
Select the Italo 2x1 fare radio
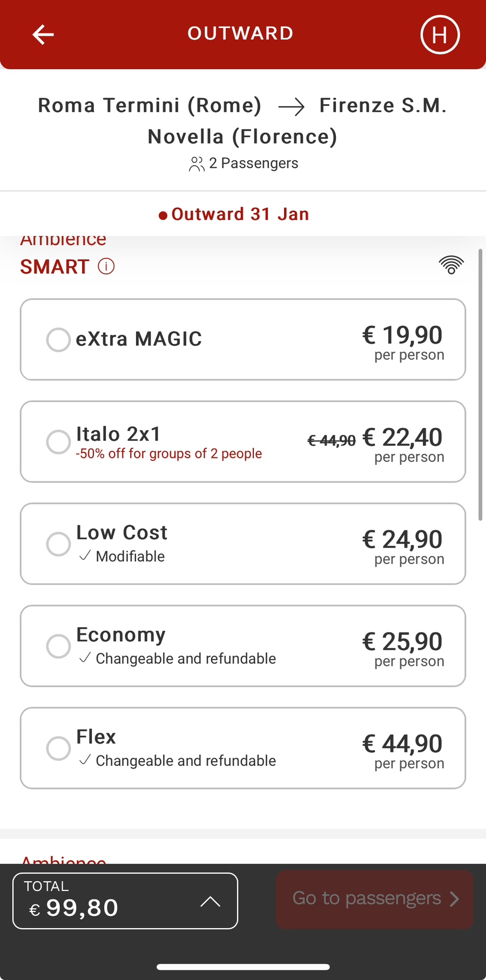click(58, 442)
